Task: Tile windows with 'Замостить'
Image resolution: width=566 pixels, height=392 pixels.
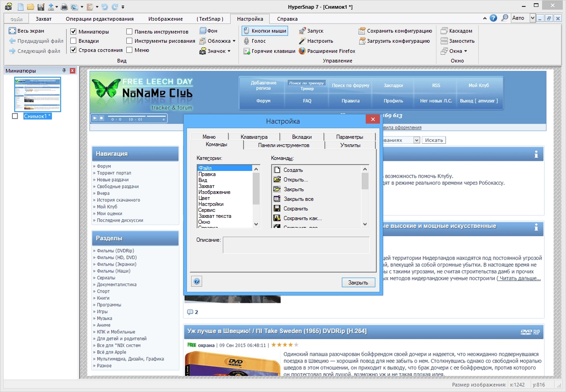Action: point(458,41)
